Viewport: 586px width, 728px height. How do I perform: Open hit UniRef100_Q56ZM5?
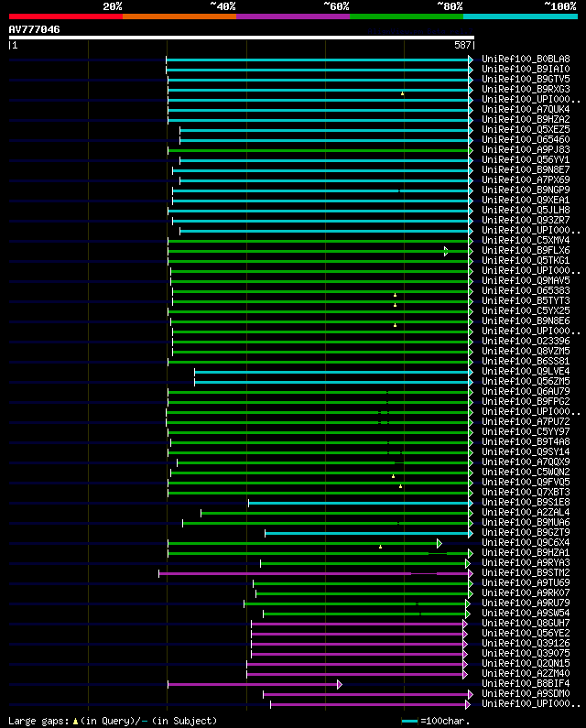pos(526,382)
